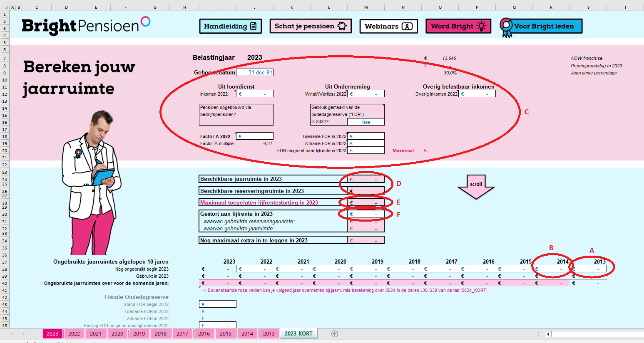The height and width of the screenshot is (343, 644).
Task: Click the Fiscale Oudedagreserve heading
Action: 137,297
